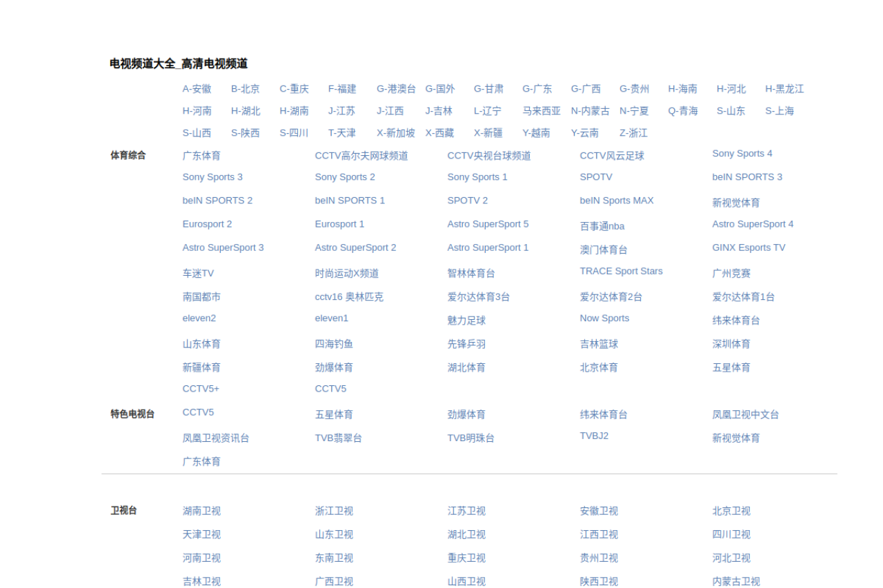Open the eleven2 channel
883x588 pixels.
pos(199,318)
